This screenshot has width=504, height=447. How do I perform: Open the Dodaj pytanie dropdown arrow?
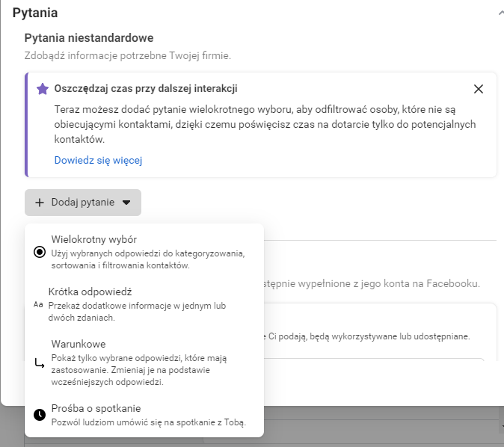[126, 203]
